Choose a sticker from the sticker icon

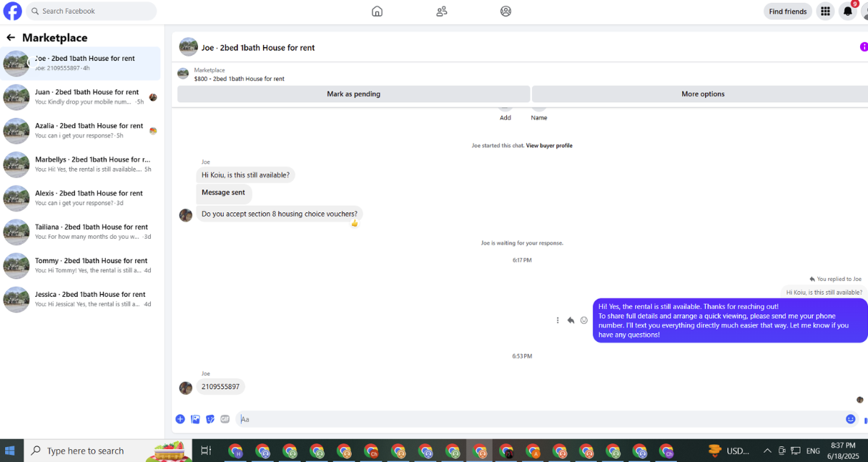coord(210,419)
